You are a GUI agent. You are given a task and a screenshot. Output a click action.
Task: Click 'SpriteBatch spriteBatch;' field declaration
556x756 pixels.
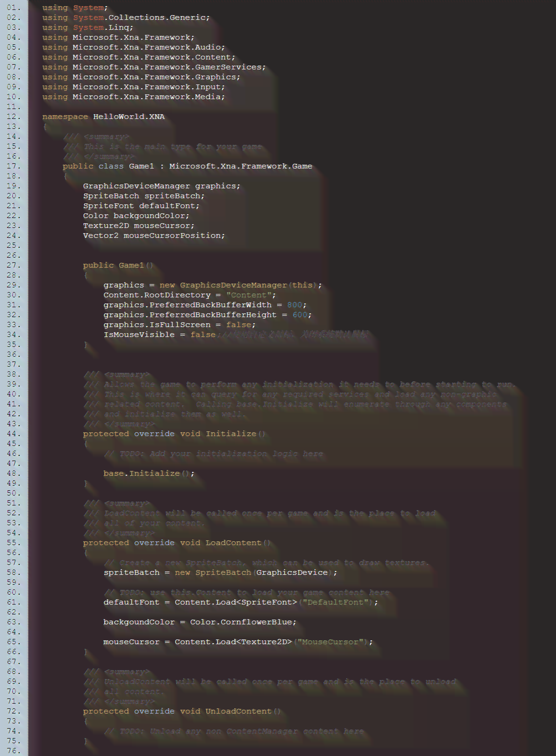(x=144, y=196)
